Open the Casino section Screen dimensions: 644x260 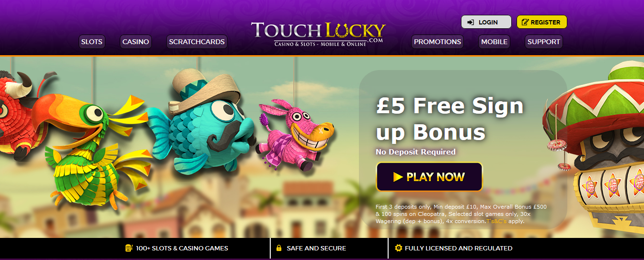click(136, 42)
